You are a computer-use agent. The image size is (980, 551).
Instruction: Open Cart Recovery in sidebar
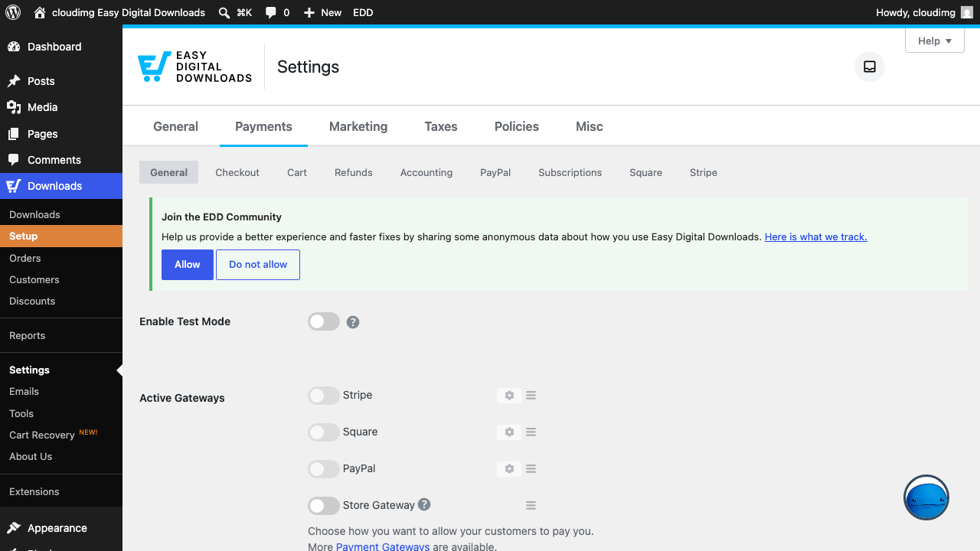coord(61,434)
